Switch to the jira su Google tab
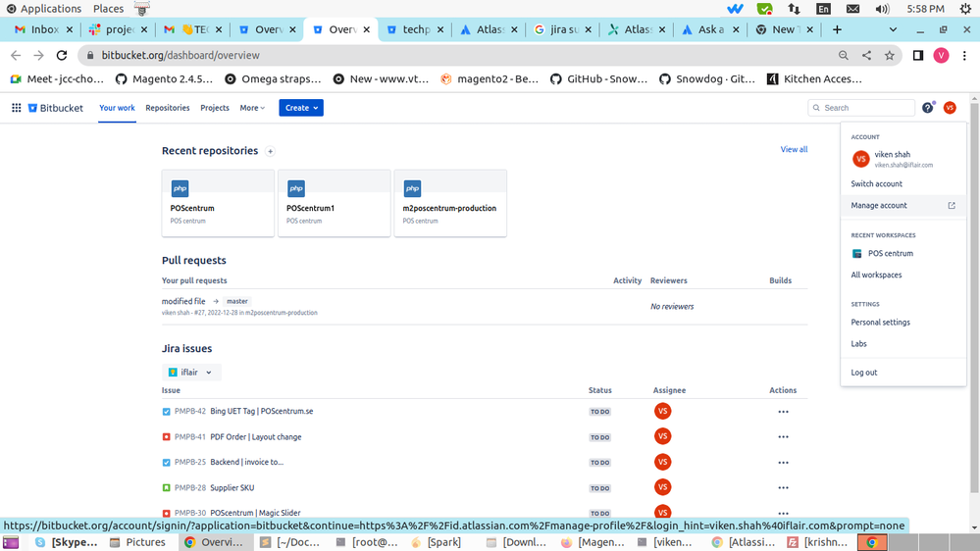Viewport: 980px width, 551px height. point(563,29)
